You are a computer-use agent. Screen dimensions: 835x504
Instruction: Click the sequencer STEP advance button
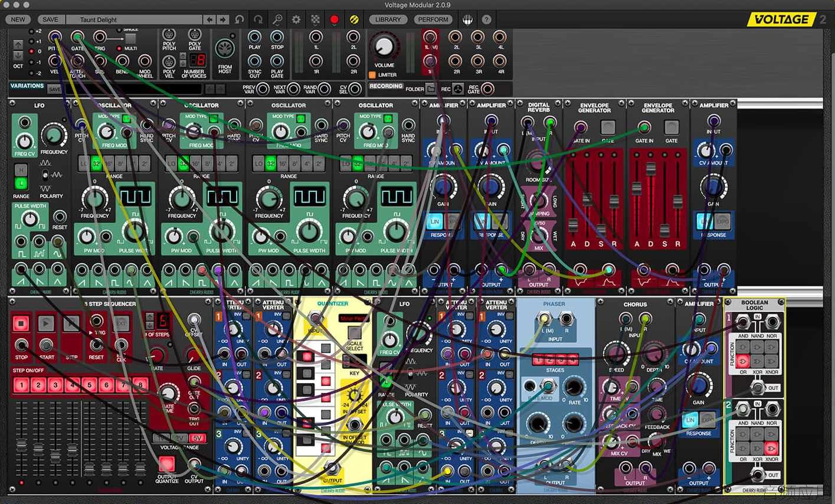click(71, 323)
